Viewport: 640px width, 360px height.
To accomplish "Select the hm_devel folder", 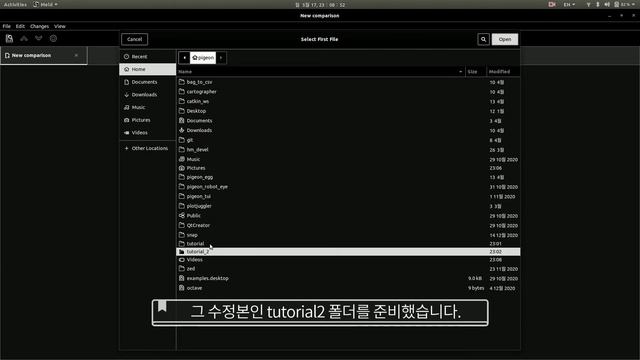I will point(349,149).
